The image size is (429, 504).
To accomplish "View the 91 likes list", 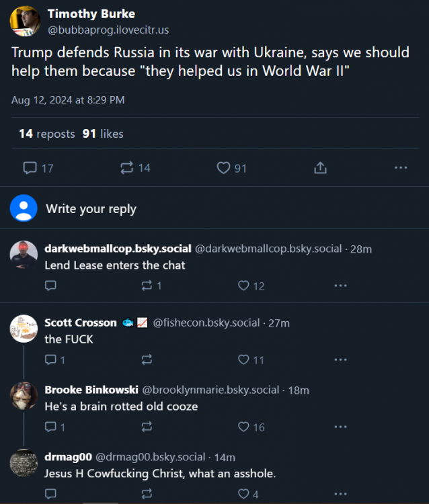I will (103, 134).
